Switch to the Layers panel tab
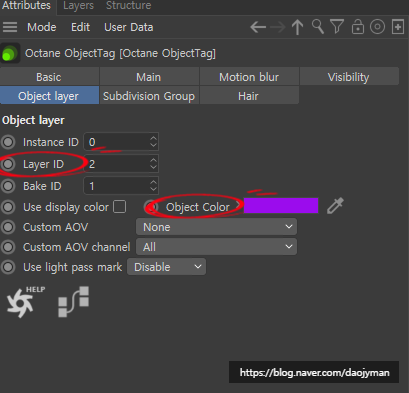This screenshot has width=409, height=393. tap(78, 6)
